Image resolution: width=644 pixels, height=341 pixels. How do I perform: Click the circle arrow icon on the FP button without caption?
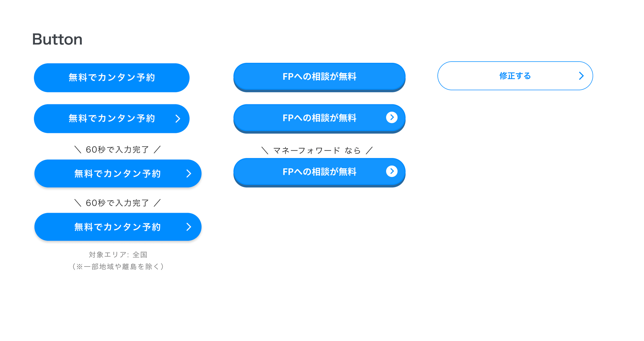click(x=391, y=117)
